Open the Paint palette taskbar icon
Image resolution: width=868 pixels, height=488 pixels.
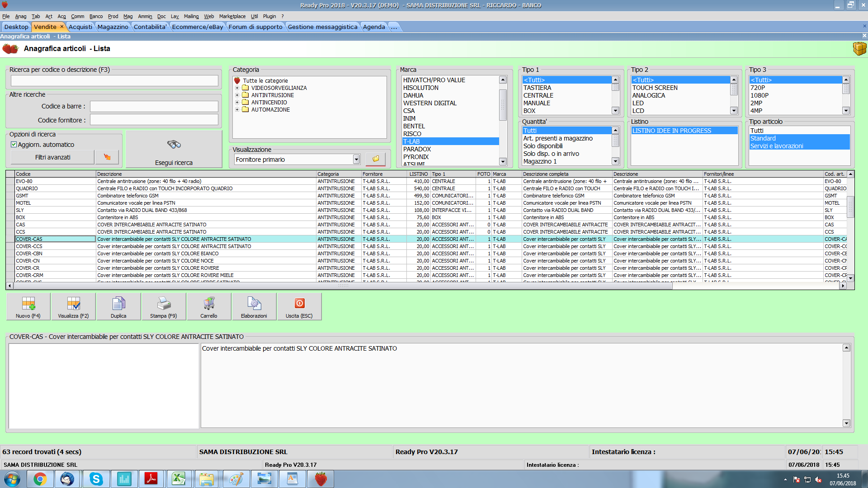coord(236,479)
